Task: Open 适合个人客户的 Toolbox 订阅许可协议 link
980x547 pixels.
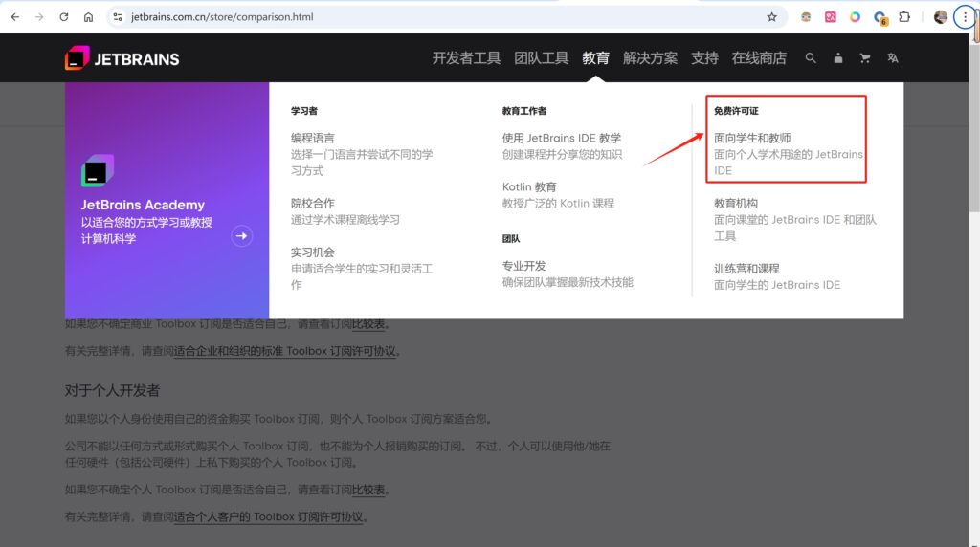Action: pos(268,517)
